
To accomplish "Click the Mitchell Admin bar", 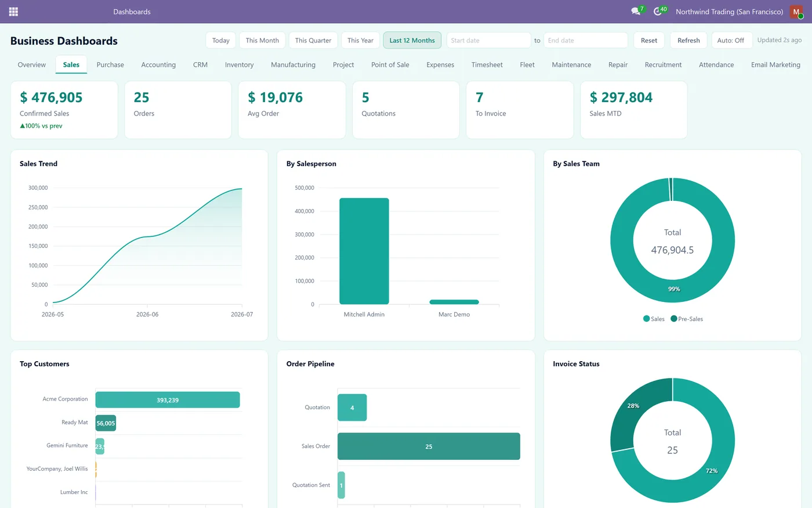I will 364,251.
